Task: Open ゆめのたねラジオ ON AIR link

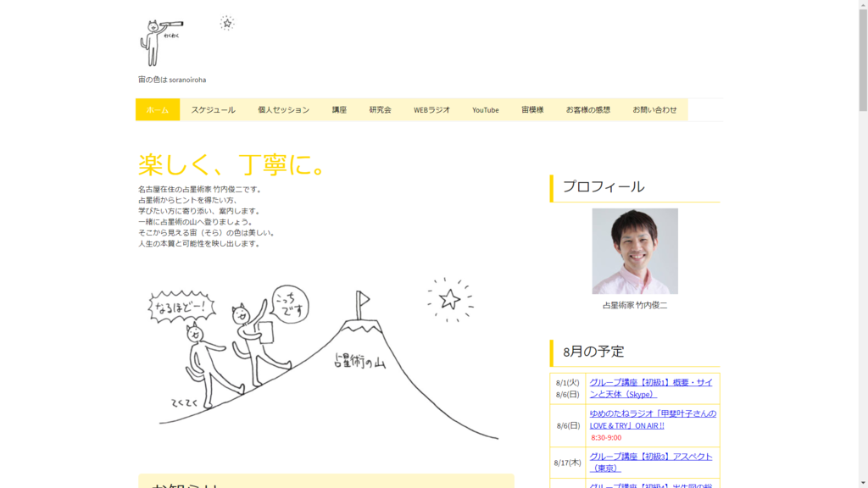Action: click(x=653, y=419)
